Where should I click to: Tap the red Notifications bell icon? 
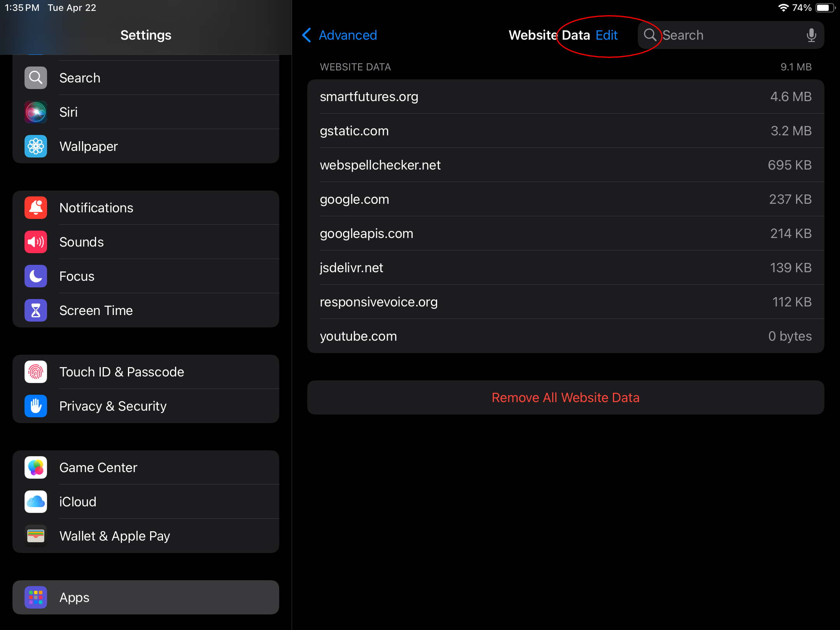click(x=36, y=208)
